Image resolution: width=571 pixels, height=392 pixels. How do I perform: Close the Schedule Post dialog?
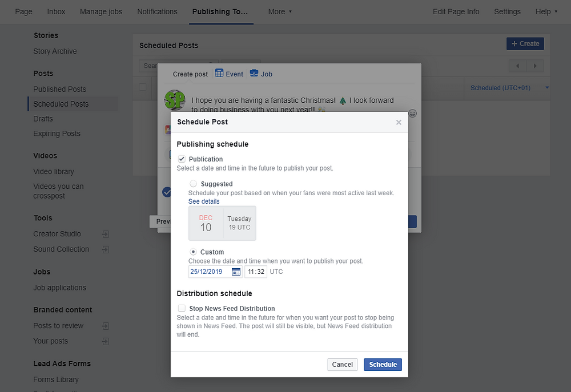(399, 122)
